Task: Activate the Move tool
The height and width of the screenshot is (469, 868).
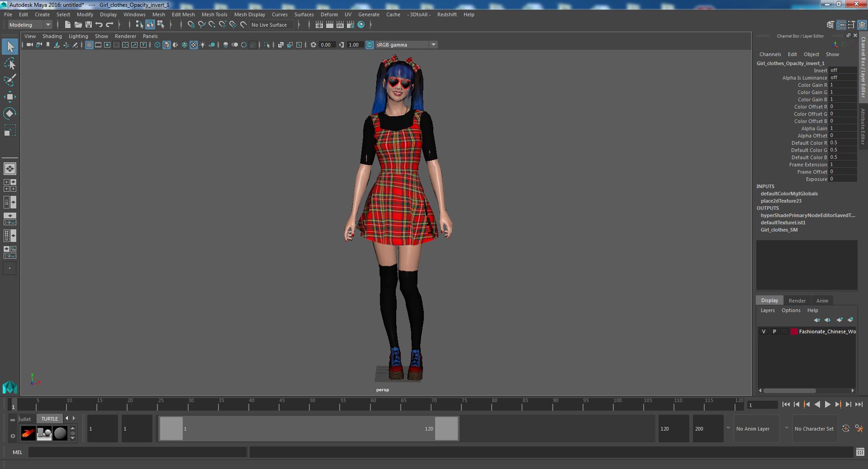Action: (10, 97)
